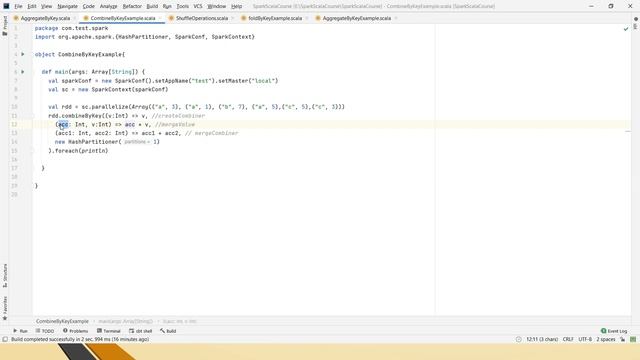Open the Problems tool window
The width and height of the screenshot is (640, 360).
pyautogui.click(x=76, y=331)
